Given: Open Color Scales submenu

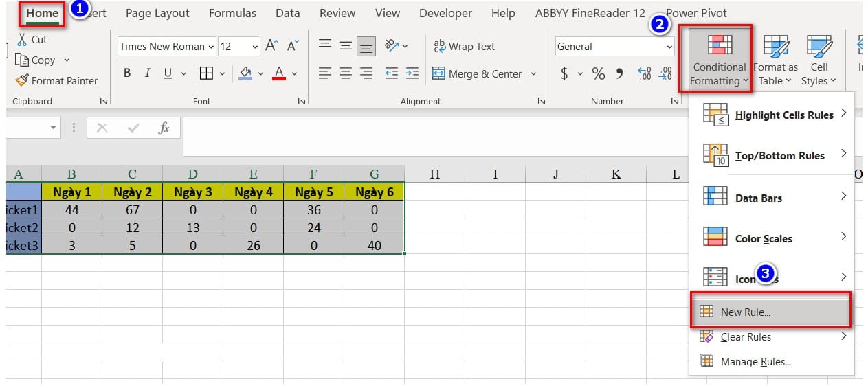Looking at the screenshot, I should [x=771, y=238].
